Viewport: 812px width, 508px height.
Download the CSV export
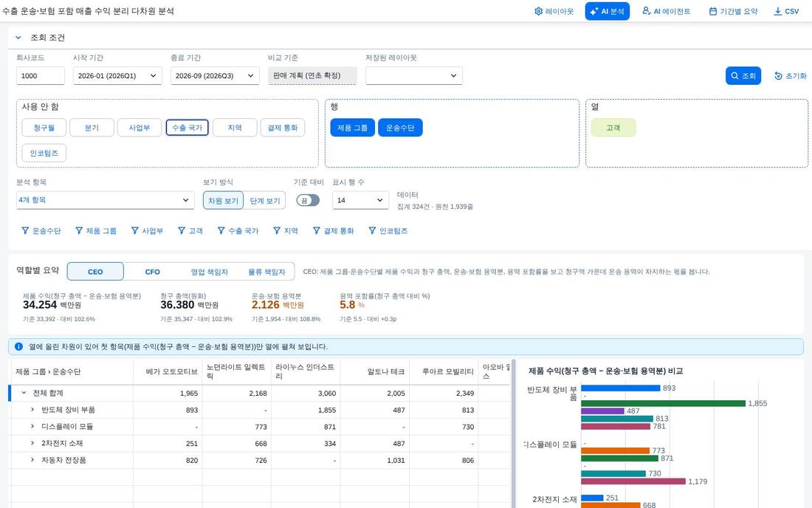(x=786, y=11)
